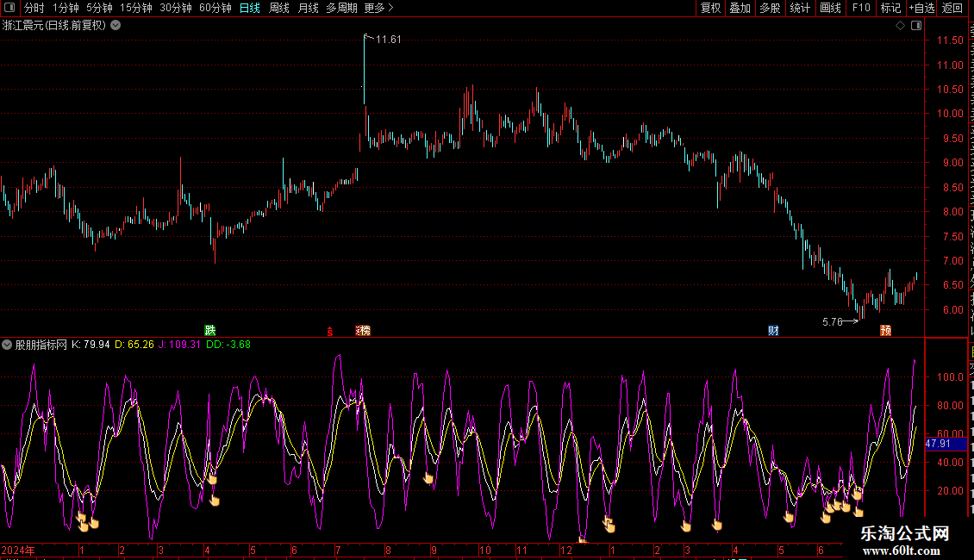Click the red S event marker

330,333
